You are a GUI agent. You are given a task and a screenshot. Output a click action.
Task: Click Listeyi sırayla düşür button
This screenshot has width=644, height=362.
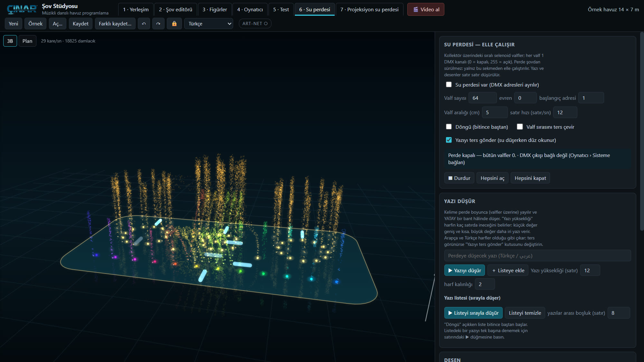(x=473, y=313)
